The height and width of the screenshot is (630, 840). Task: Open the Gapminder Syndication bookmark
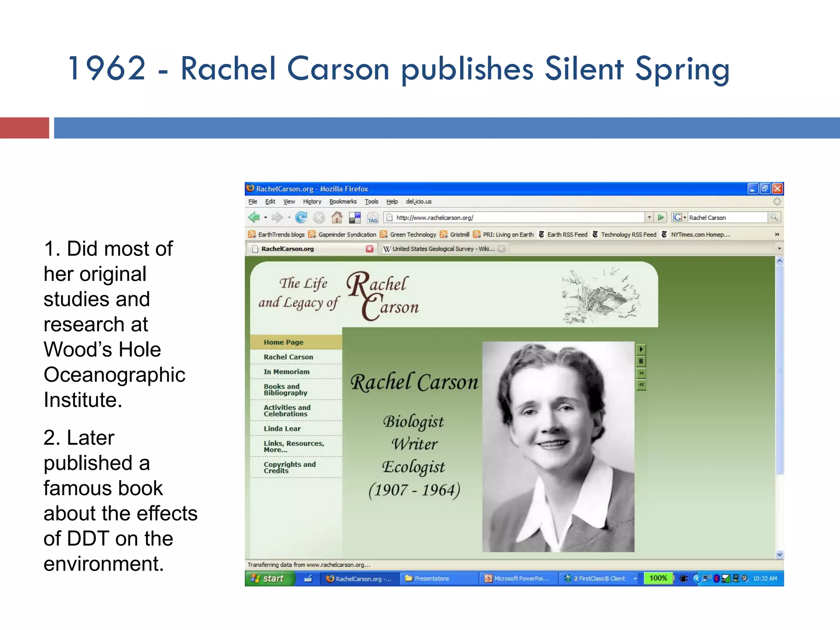[x=342, y=235]
